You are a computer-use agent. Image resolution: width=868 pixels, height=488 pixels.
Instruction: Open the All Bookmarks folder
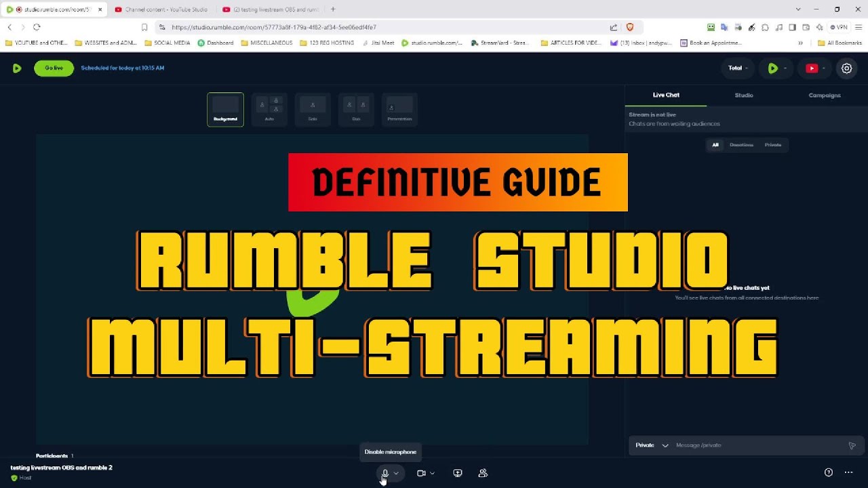click(x=840, y=43)
